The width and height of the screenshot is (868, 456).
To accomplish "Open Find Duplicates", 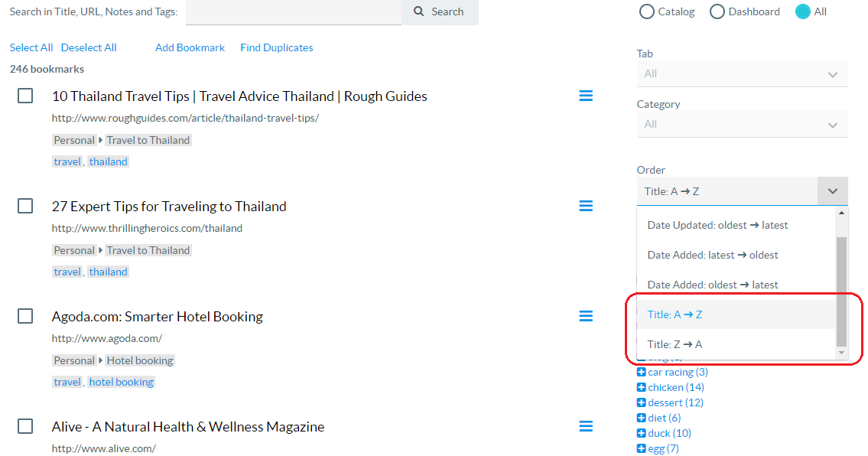I will click(x=276, y=47).
